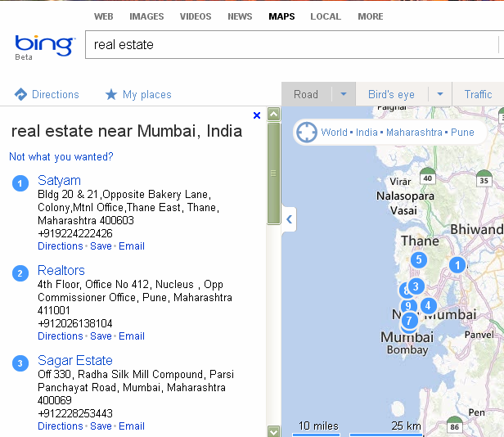Open the IMAGES search tab
The height and width of the screenshot is (437, 504).
(146, 16)
